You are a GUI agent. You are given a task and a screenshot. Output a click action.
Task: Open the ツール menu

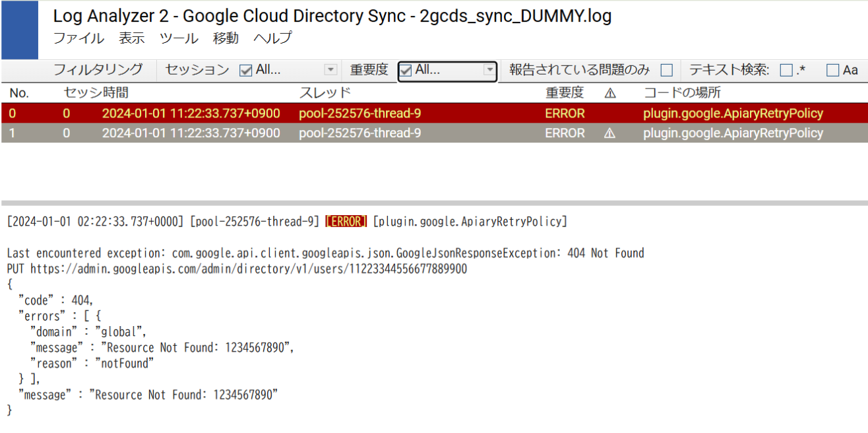click(177, 38)
